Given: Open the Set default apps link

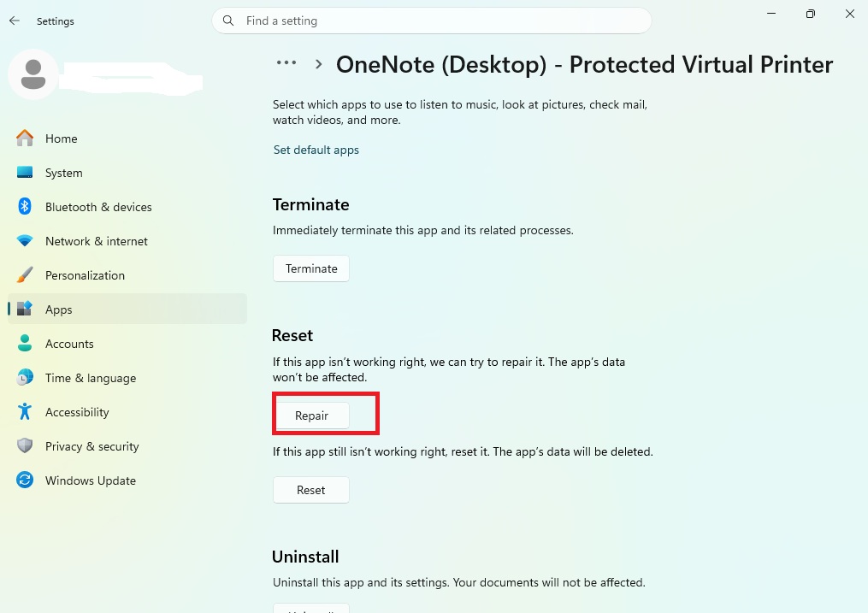Looking at the screenshot, I should (x=316, y=150).
